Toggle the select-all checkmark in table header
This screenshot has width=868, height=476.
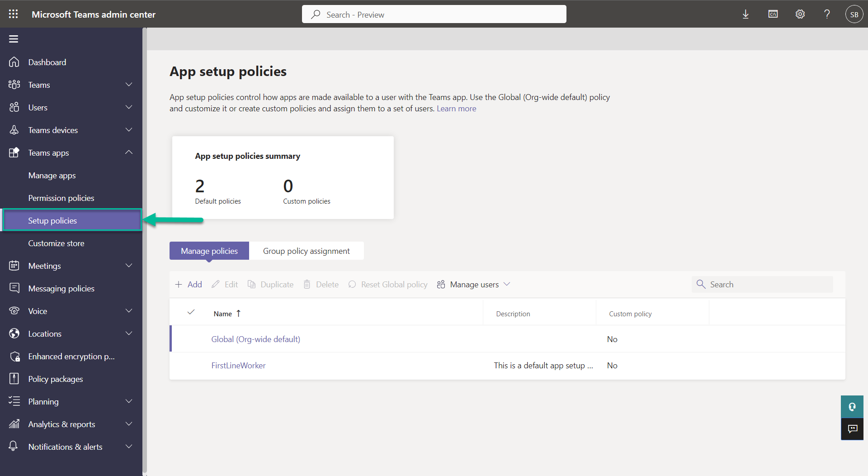click(x=191, y=312)
